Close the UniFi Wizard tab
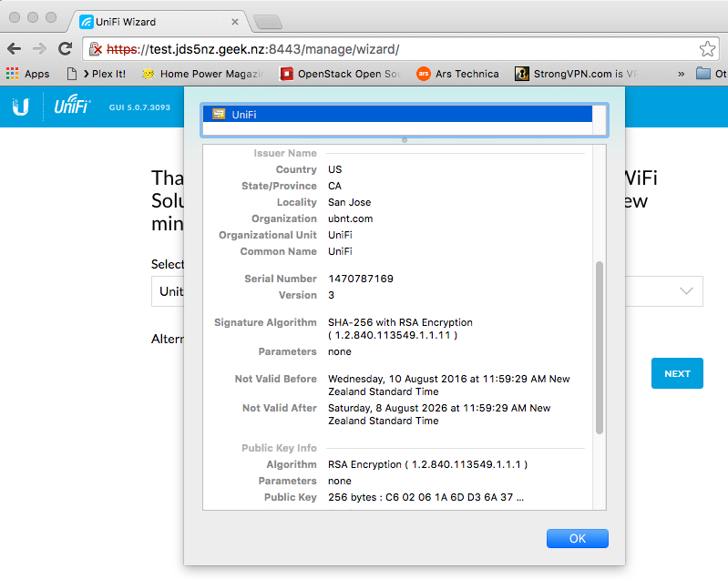Screen dimensions: 728x579 click(x=235, y=22)
